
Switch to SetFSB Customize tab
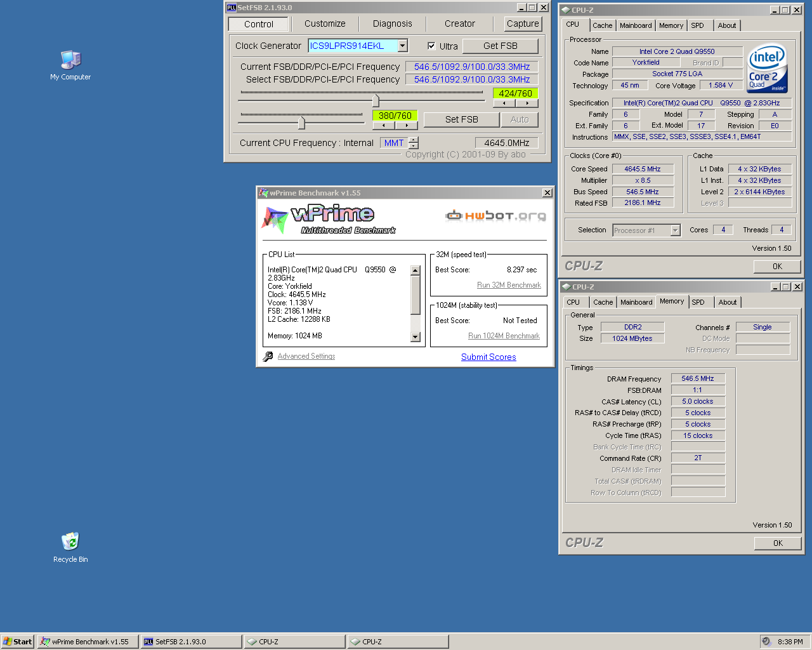point(325,23)
